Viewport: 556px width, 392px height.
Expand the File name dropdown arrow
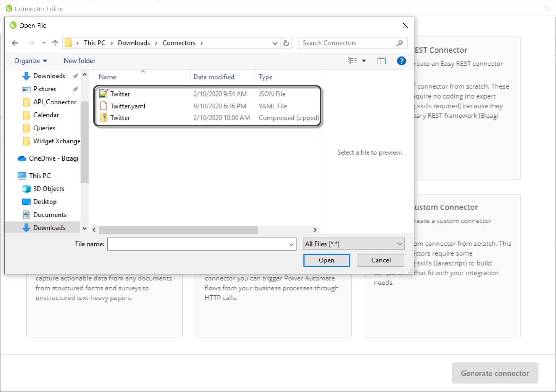coord(291,244)
